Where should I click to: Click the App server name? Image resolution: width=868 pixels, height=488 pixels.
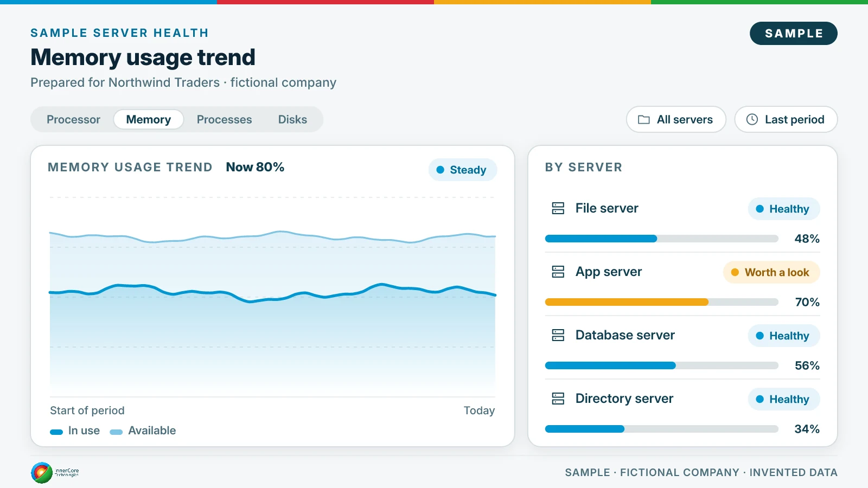pos(609,272)
